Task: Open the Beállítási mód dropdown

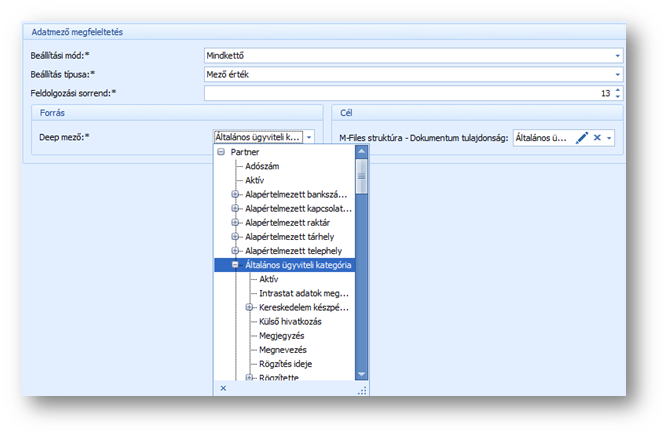Action: (x=617, y=56)
